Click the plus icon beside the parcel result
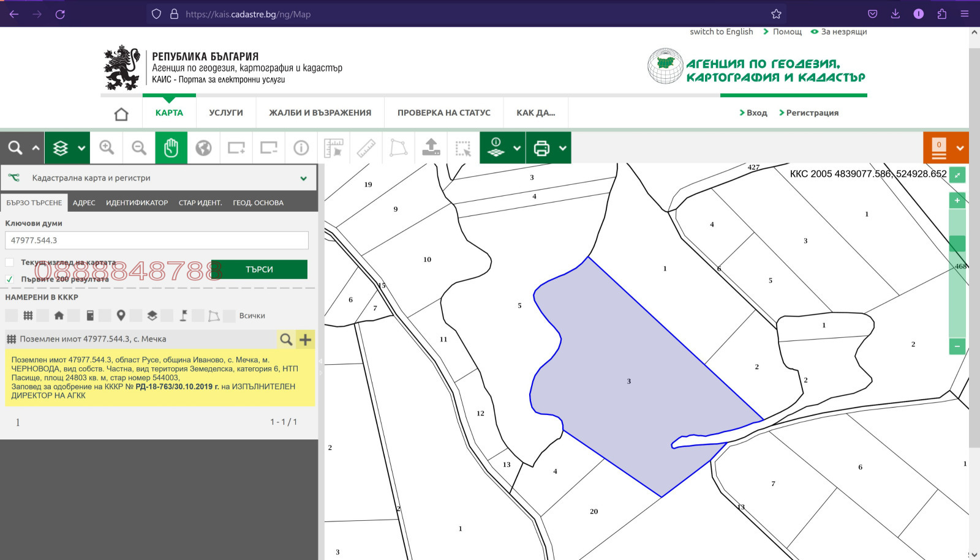Screen dimensions: 980x560 click(x=305, y=340)
